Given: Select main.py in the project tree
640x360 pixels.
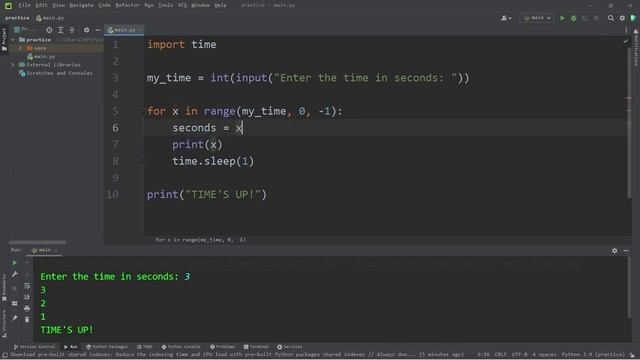Looking at the screenshot, I should [x=41, y=56].
